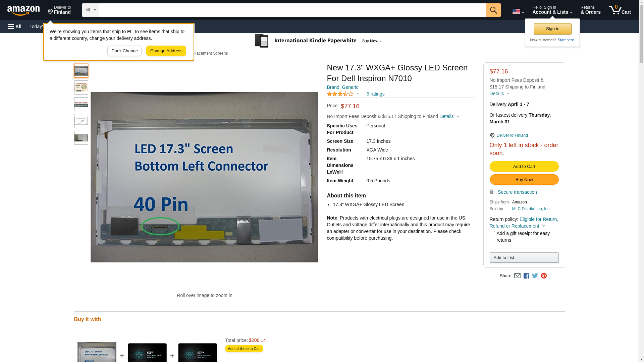Image resolution: width=644 pixels, height=362 pixels.
Task: Select the second product thumbnail image
Action: click(x=81, y=87)
